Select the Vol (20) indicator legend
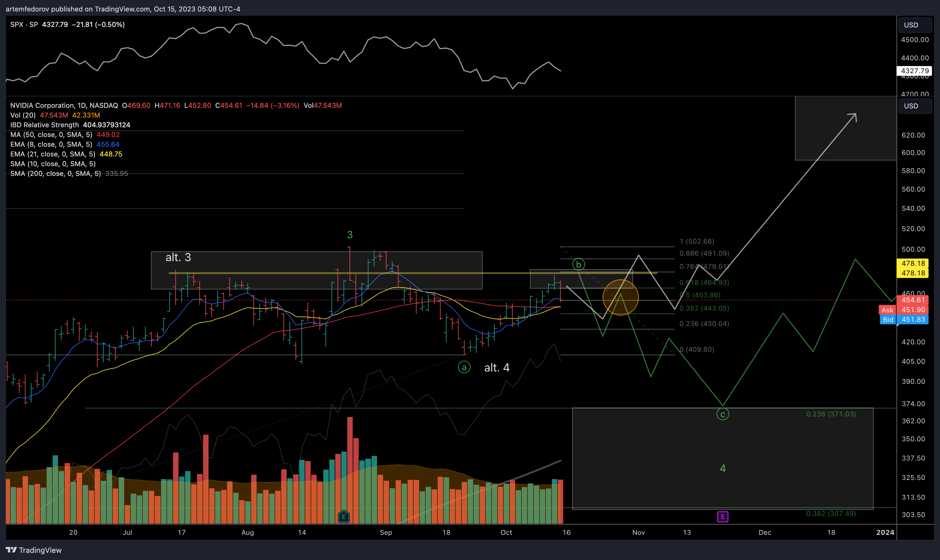 pos(23,115)
